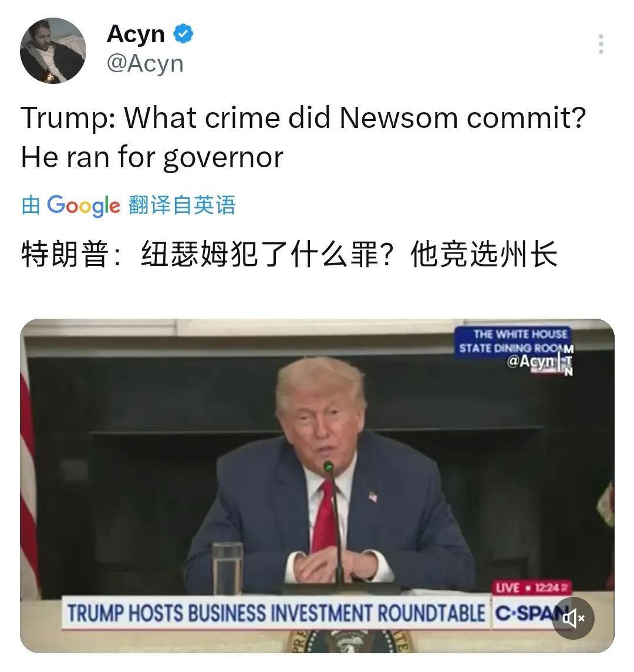The height and width of the screenshot is (672, 634).
Task: Click the blue verified badge icon
Action: (183, 34)
